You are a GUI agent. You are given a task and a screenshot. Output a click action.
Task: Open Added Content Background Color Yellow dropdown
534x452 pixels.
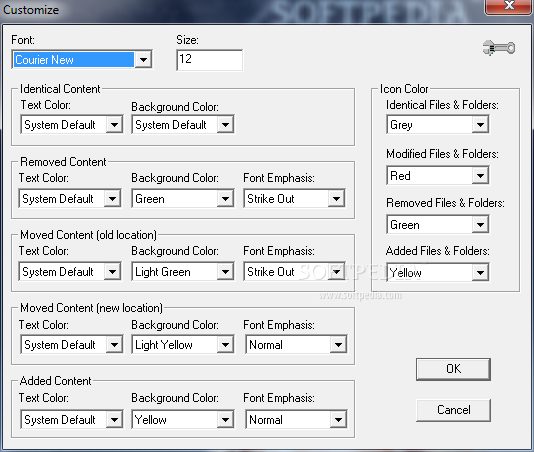[183, 419]
